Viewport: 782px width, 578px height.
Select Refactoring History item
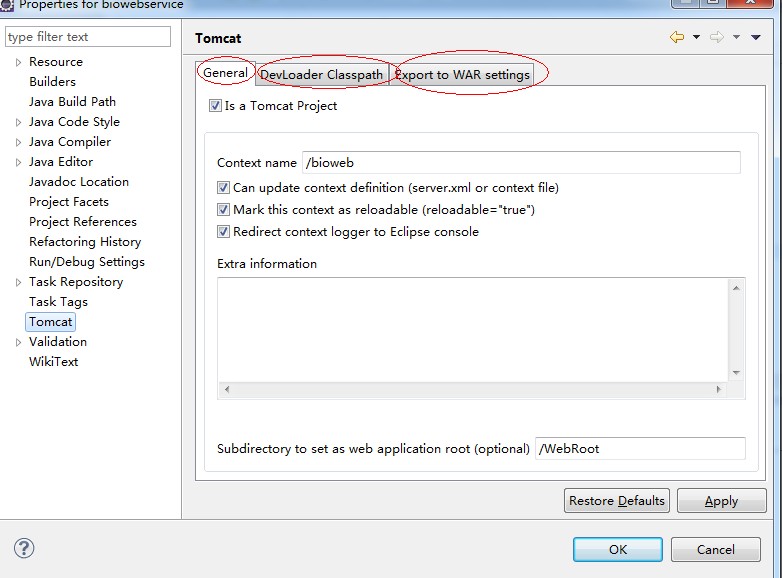tap(85, 241)
